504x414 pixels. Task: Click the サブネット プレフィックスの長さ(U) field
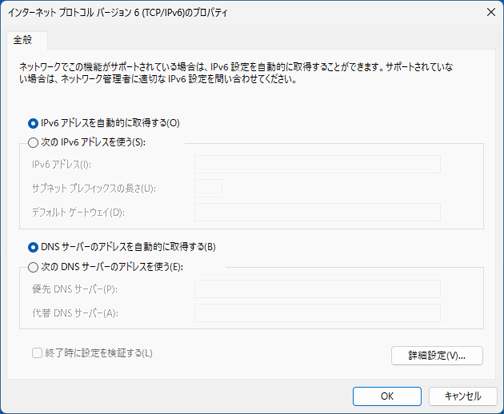208,188
